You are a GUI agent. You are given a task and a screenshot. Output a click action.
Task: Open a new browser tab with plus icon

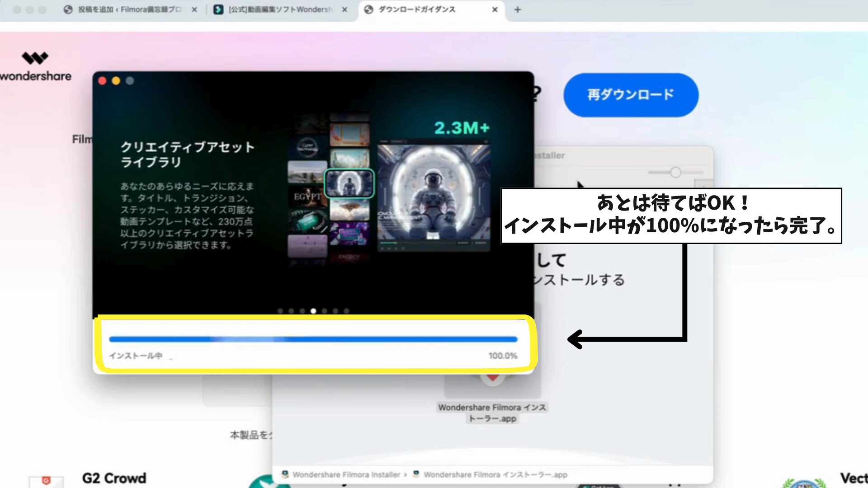[x=518, y=9]
